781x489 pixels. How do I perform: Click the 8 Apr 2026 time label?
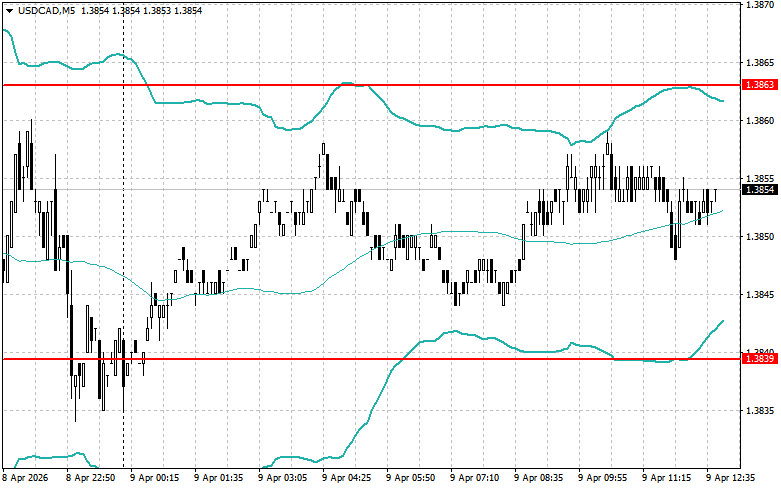(25, 478)
